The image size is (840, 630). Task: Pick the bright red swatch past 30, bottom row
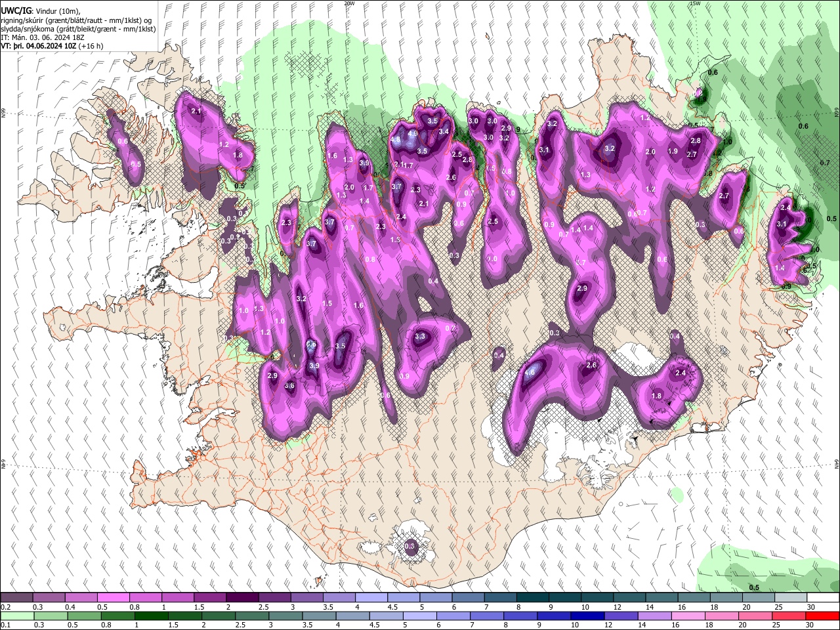pos(823,616)
